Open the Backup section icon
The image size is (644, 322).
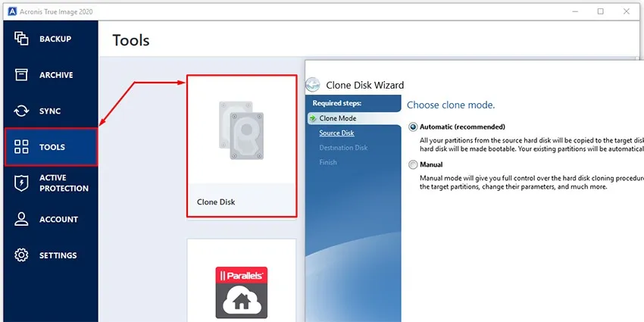tap(21, 39)
